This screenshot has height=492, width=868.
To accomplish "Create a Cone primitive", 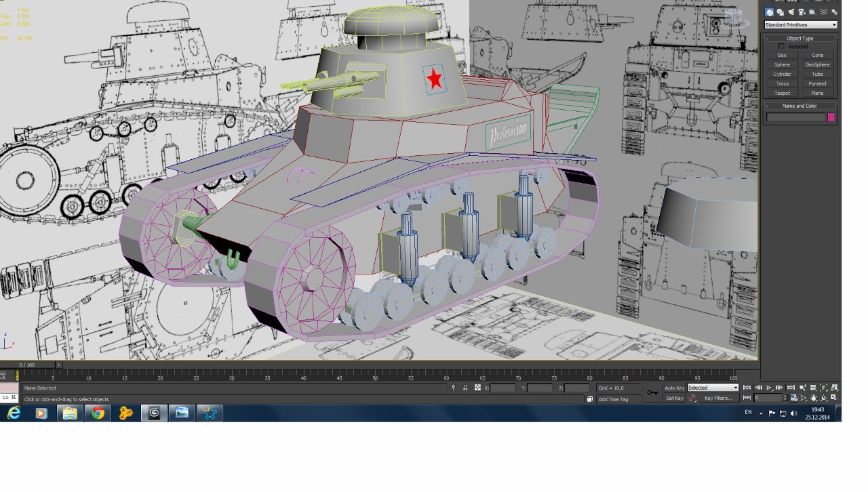I will click(x=817, y=56).
